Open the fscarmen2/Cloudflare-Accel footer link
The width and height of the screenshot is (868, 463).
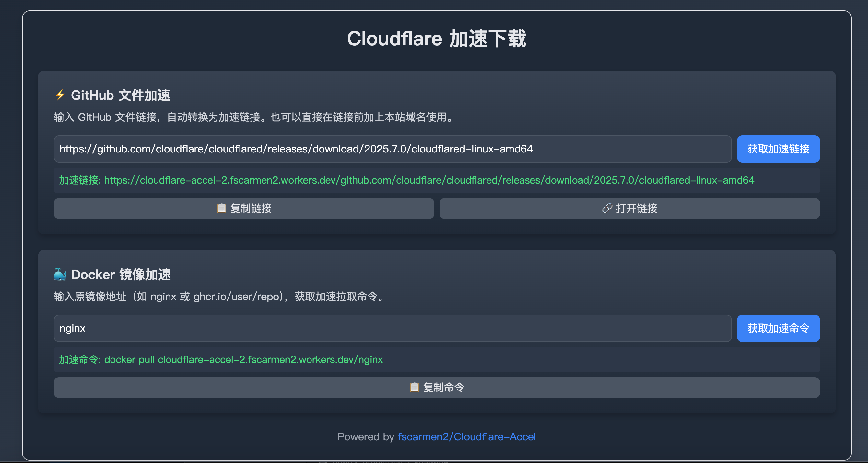[x=467, y=437]
